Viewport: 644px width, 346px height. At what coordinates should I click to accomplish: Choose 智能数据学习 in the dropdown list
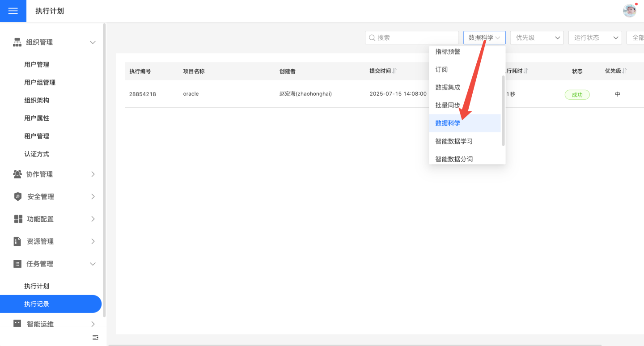[454, 141]
